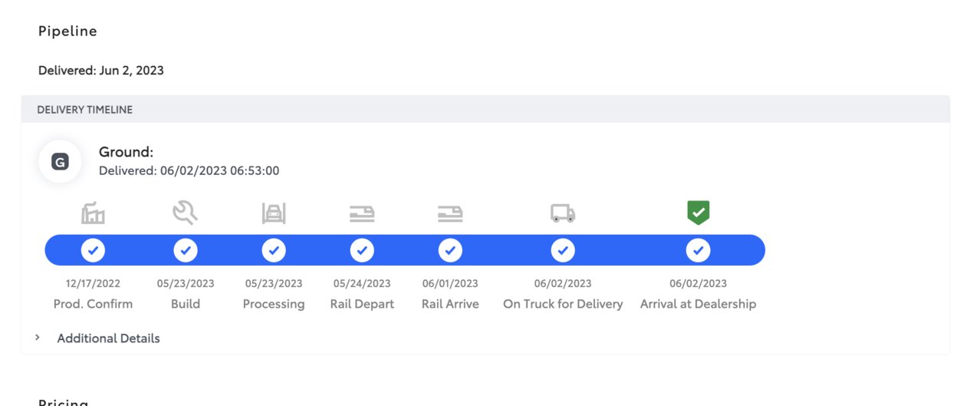Screen dimensions: 980x406
Task: Click the train icon above Rail Arrive
Action: click(450, 213)
